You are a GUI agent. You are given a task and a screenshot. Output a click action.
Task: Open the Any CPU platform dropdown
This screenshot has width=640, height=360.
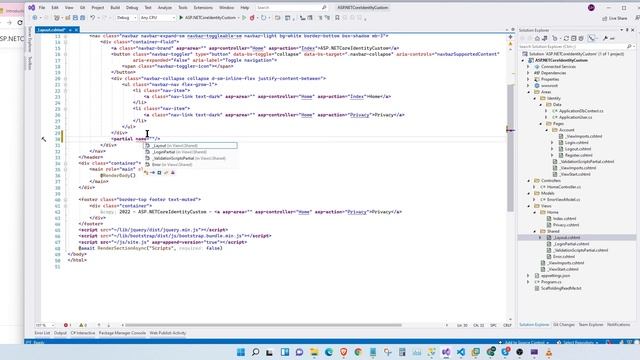[157, 18]
